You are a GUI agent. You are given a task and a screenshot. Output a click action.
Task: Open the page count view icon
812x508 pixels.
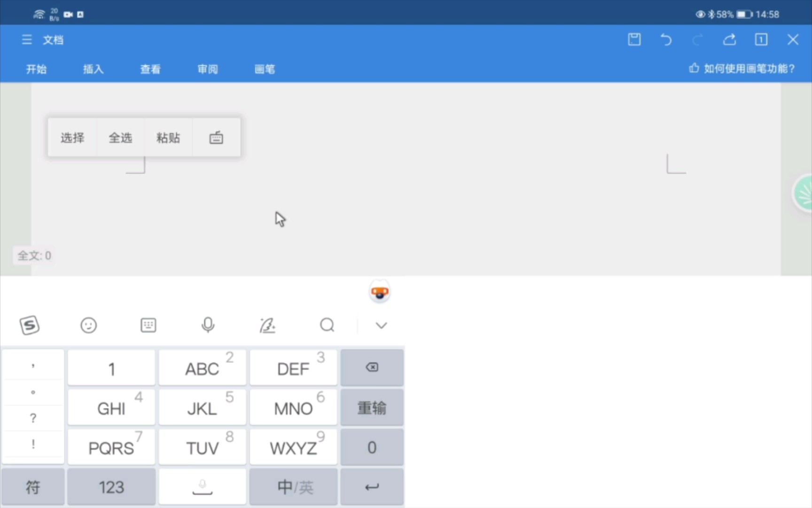(761, 40)
